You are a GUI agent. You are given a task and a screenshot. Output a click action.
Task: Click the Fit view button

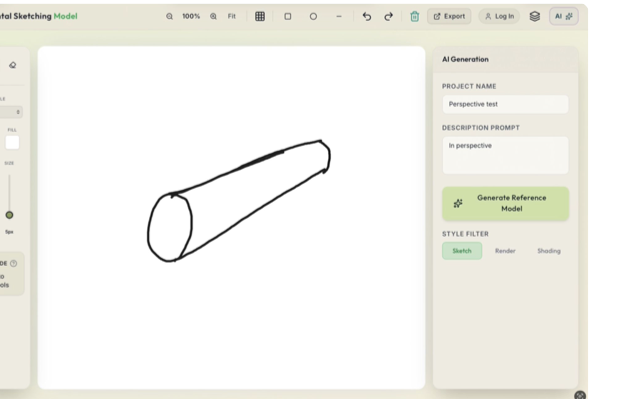pos(231,17)
